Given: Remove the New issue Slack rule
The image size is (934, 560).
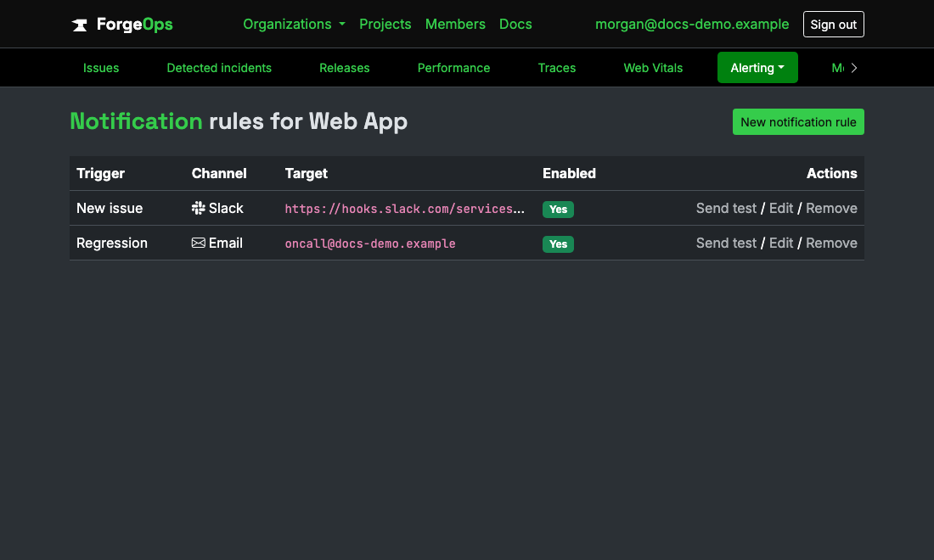Looking at the screenshot, I should click(831, 208).
